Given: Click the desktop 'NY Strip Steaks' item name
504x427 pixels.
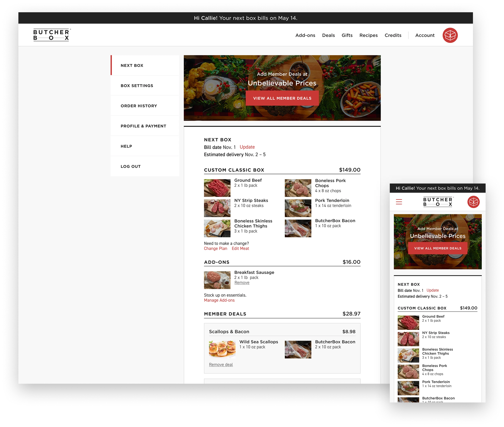Looking at the screenshot, I should pos(251,200).
